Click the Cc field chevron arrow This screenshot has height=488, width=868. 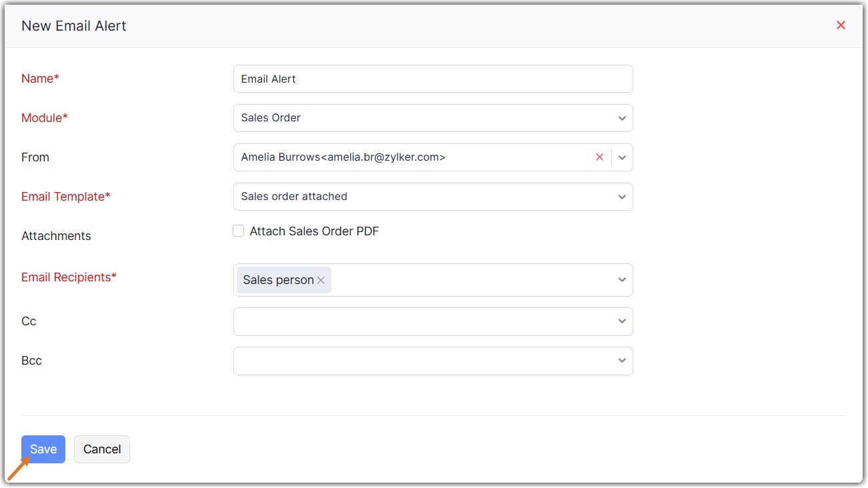click(x=622, y=321)
